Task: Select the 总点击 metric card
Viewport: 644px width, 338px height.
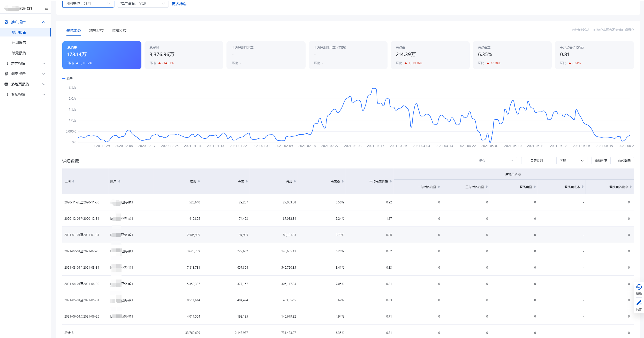Action: [x=430, y=55]
